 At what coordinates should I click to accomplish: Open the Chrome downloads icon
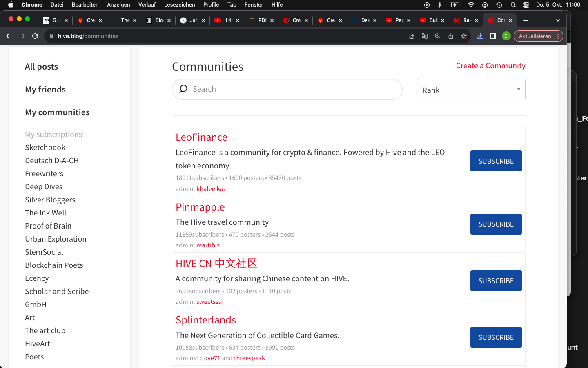pos(480,36)
